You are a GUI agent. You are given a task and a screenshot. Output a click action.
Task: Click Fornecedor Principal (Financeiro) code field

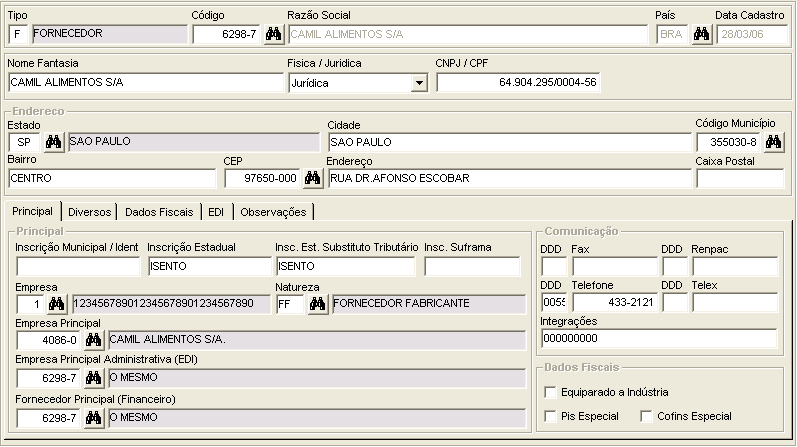[49, 418]
